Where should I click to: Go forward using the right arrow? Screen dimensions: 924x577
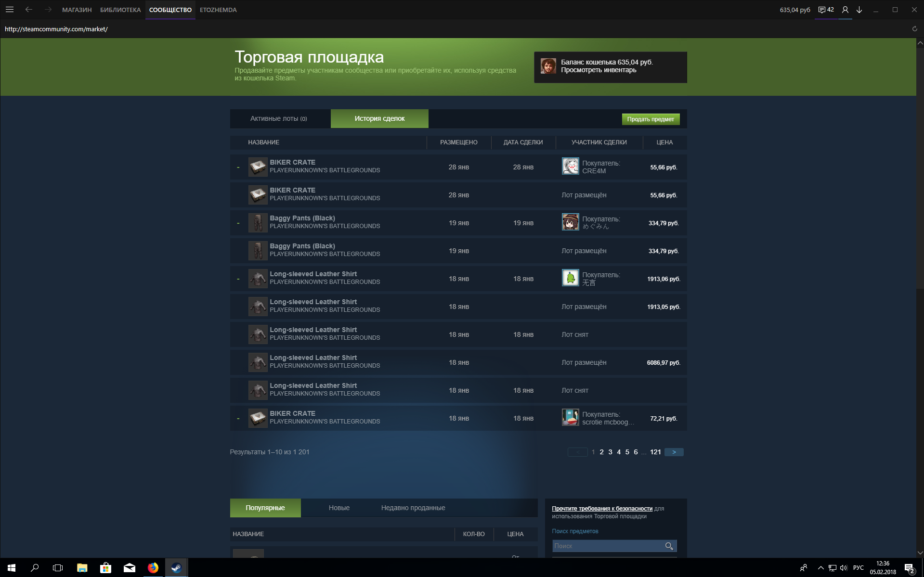(48, 10)
